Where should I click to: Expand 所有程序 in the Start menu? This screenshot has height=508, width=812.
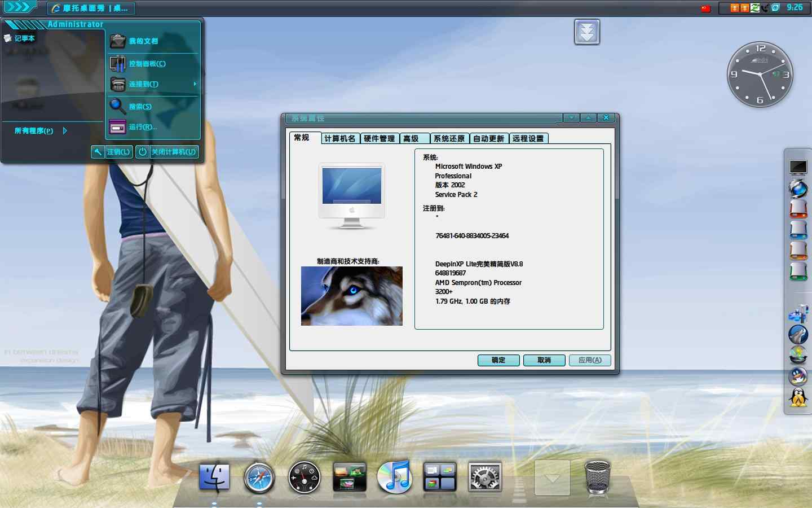41,131
